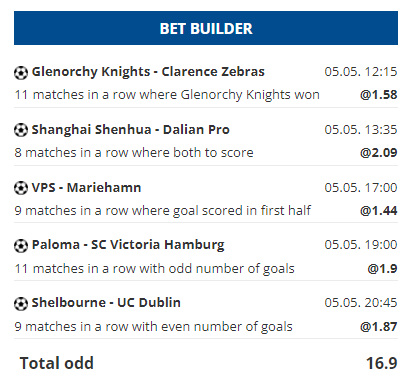Viewport: 412px width, 383px height.
Task: Open VPS - Mariehamn match
Action: tap(86, 188)
